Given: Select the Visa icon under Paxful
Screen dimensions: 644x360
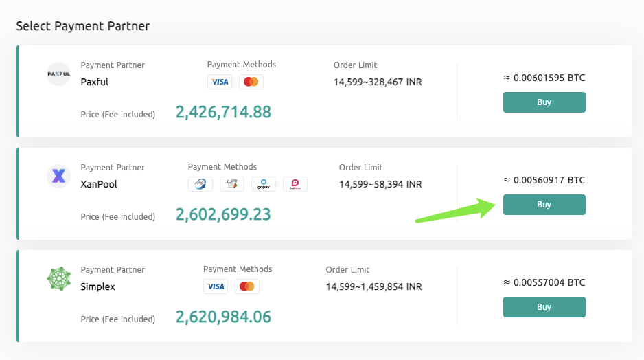Looking at the screenshot, I should coord(220,82).
